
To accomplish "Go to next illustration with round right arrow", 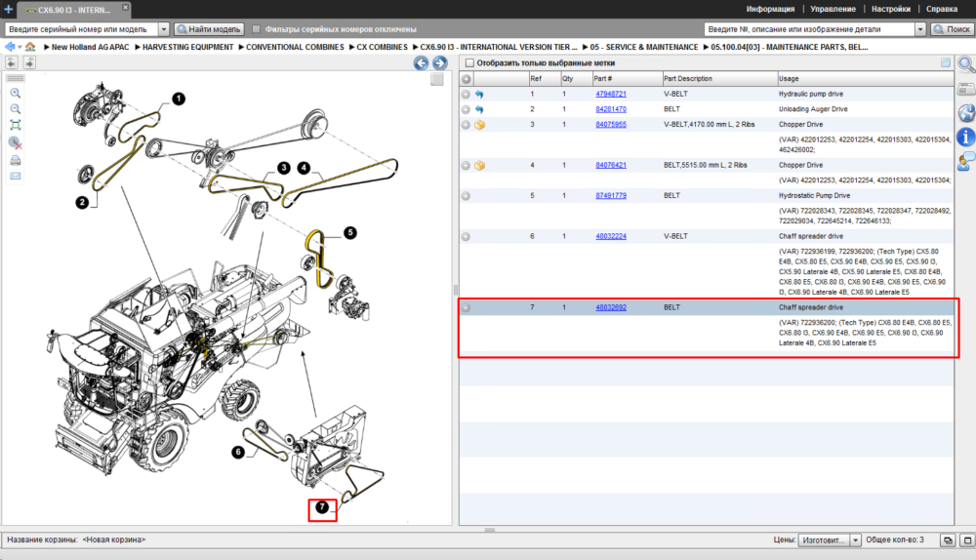I will 440,62.
